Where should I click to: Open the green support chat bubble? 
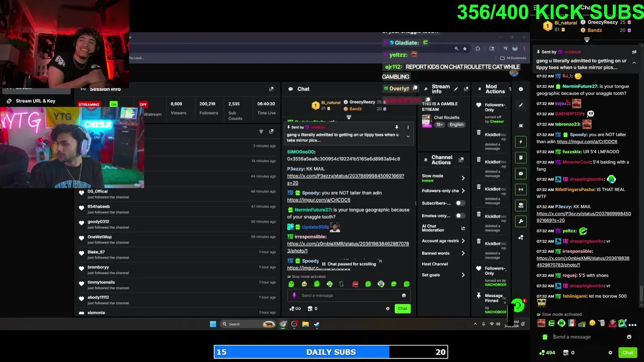pyautogui.click(x=517, y=305)
